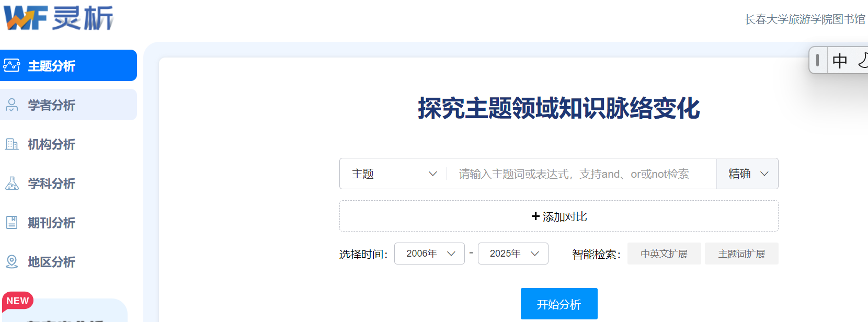Toggle 中英文扩展 smart search option
The width and height of the screenshot is (868, 322).
664,254
